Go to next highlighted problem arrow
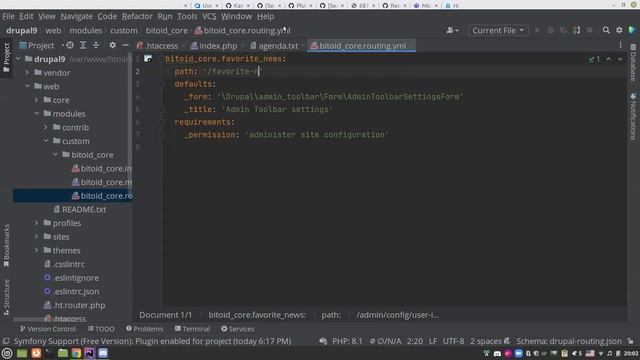The width and height of the screenshot is (640, 360). [620, 59]
